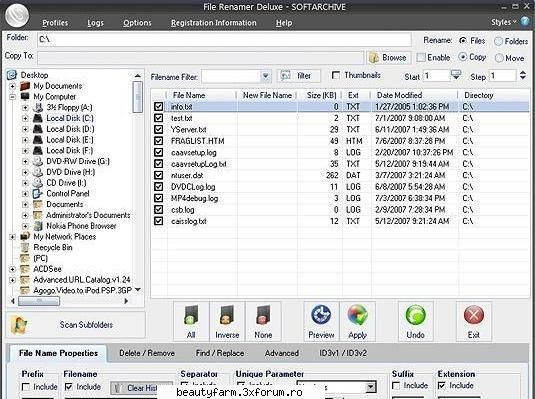
Task: Uncheck the FRAGLIST.HTM file checkbox
Action: point(158,141)
